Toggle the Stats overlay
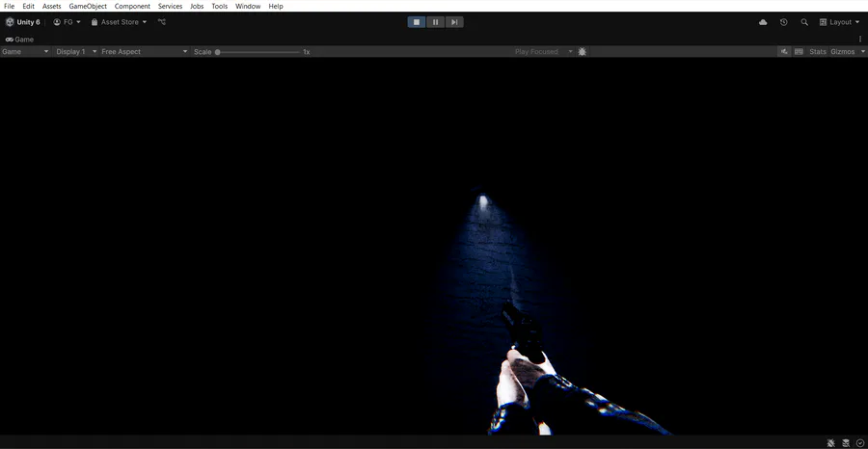Viewport: 868px width, 449px height. tap(818, 51)
